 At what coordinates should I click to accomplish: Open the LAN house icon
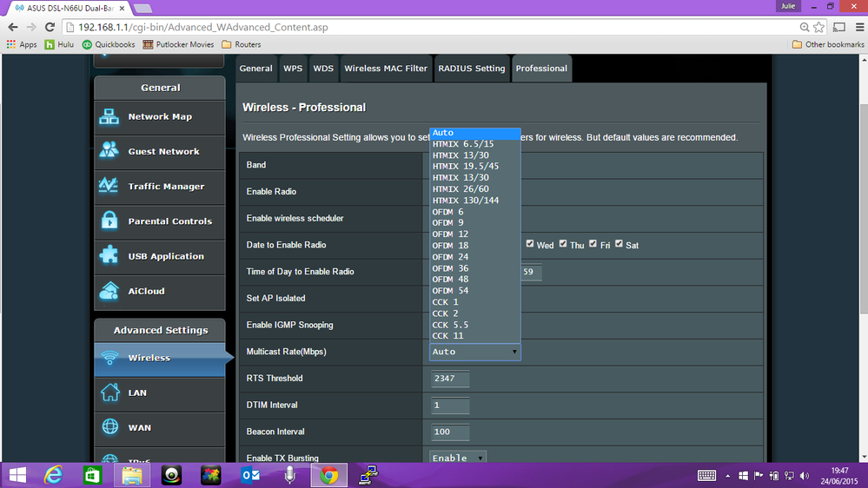(109, 392)
